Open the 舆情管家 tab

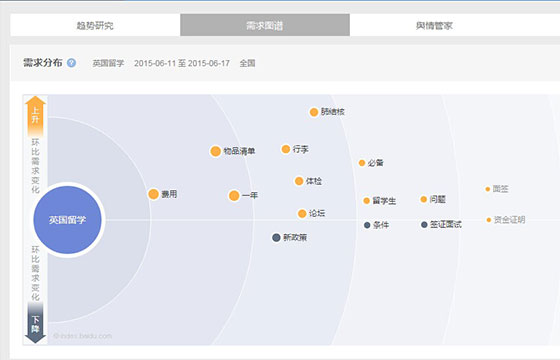click(434, 25)
